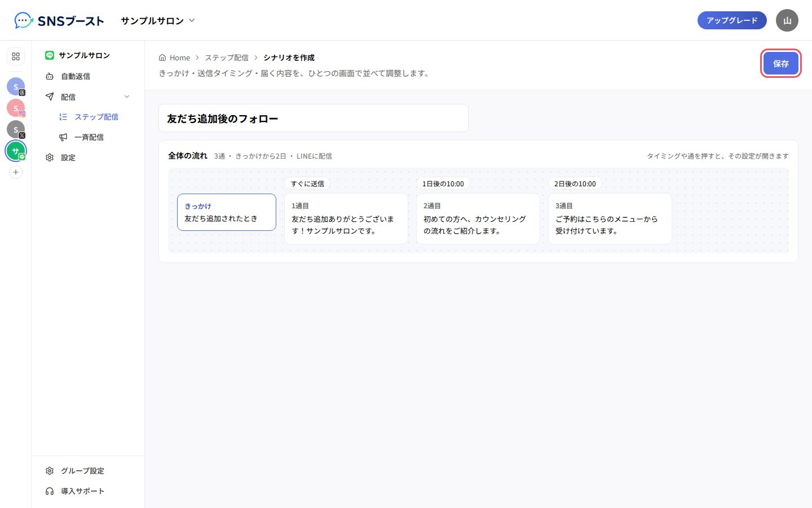Click the scenario name field 友だち追加後のフォロー
812x508 pixels.
[x=314, y=118]
